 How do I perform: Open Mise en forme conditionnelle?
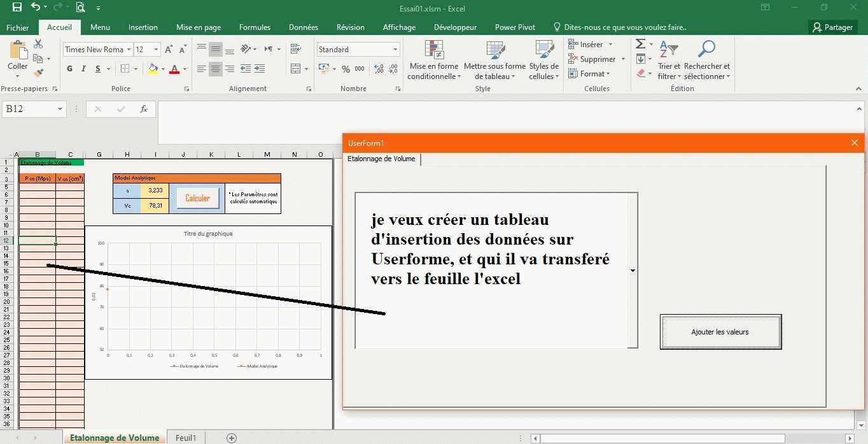[x=434, y=61]
